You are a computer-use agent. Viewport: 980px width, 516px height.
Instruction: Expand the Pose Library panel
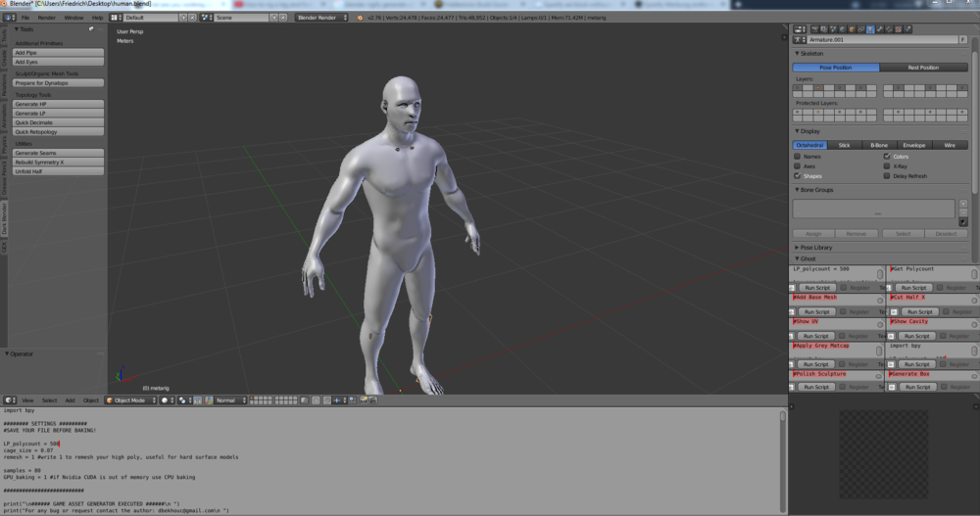(816, 248)
